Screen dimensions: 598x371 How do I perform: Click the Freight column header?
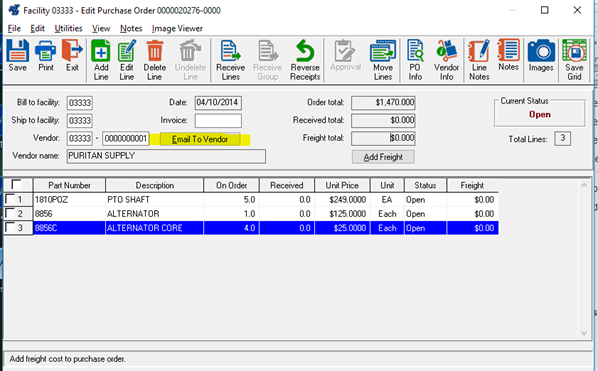(x=472, y=185)
